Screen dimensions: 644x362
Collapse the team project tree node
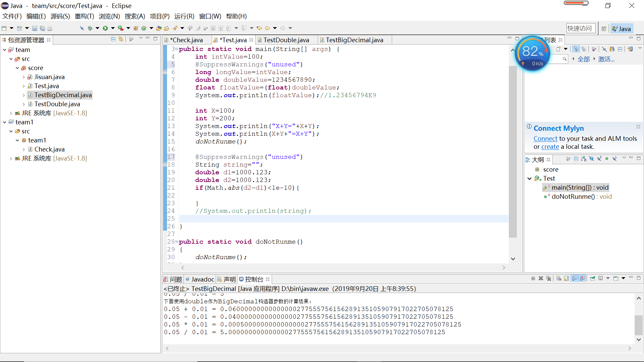click(x=4, y=50)
